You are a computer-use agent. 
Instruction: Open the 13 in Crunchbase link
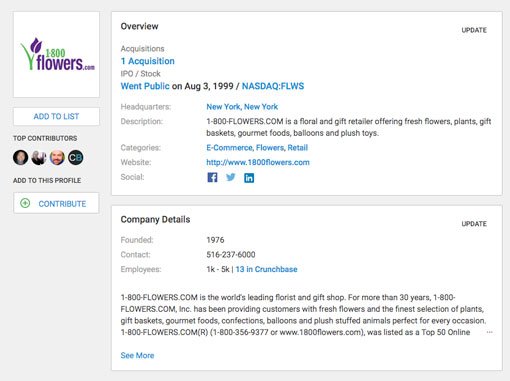[266, 269]
